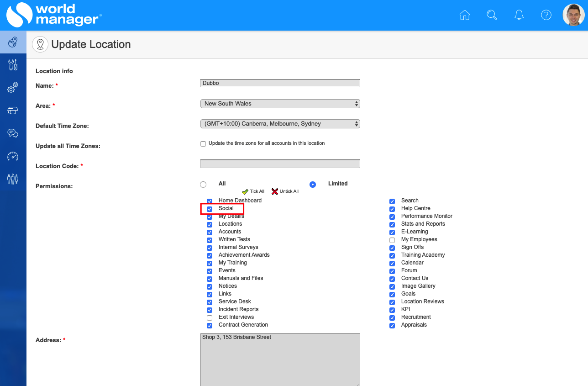Open the notifications bell icon

click(519, 15)
